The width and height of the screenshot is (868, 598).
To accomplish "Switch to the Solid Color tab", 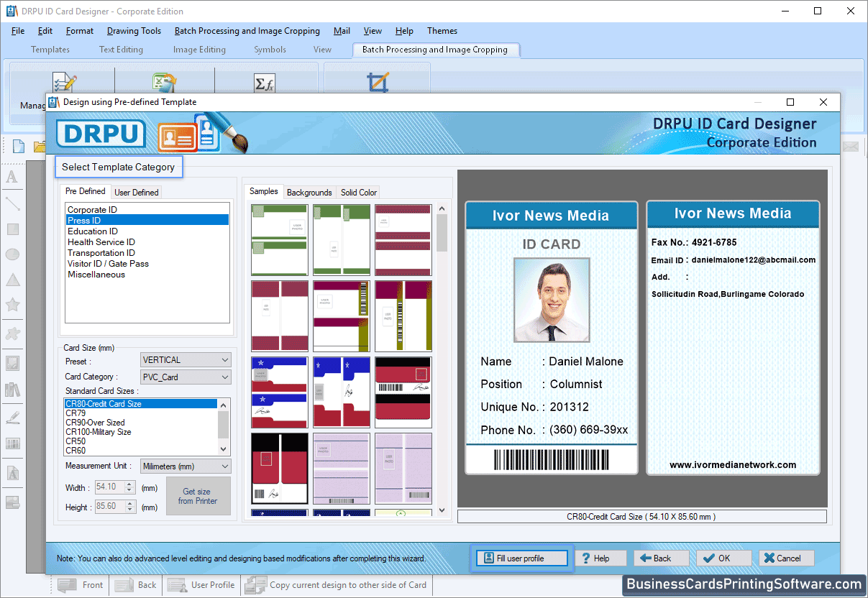I will (359, 193).
